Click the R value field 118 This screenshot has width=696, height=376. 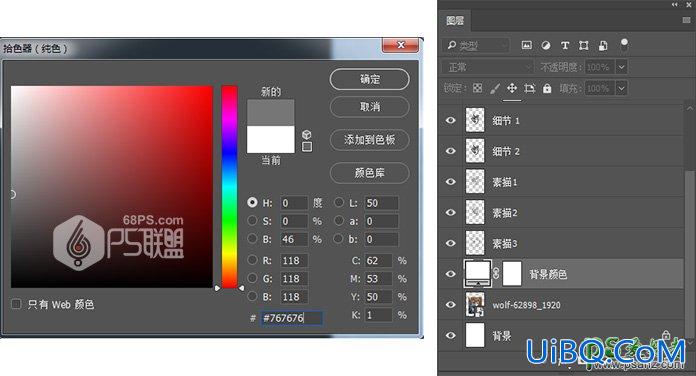pyautogui.click(x=294, y=261)
